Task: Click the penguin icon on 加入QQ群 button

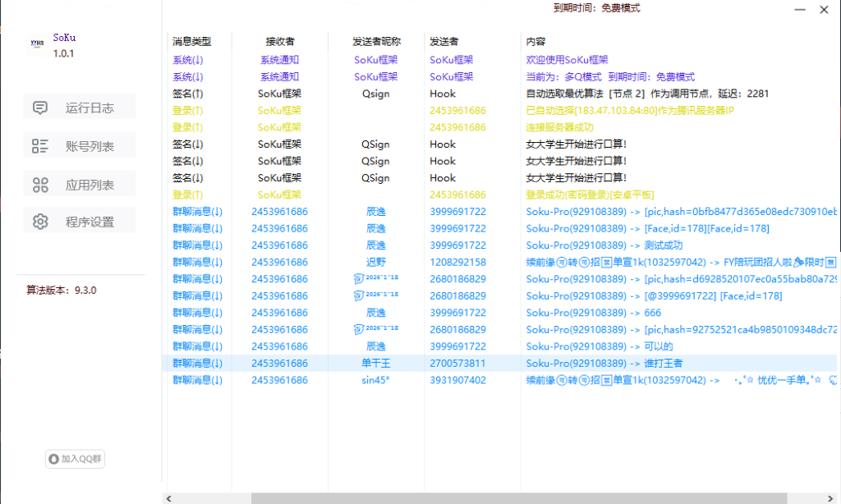Action: point(53,459)
